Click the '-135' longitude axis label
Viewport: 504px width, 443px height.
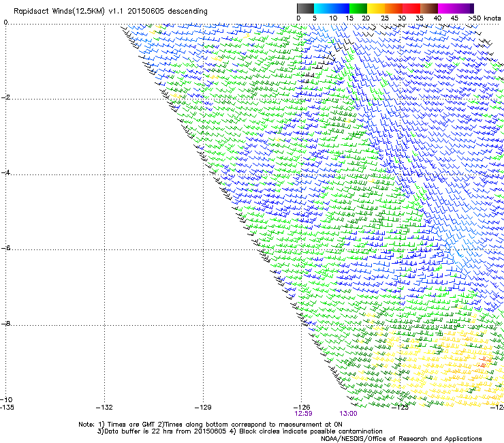[x=7, y=408]
